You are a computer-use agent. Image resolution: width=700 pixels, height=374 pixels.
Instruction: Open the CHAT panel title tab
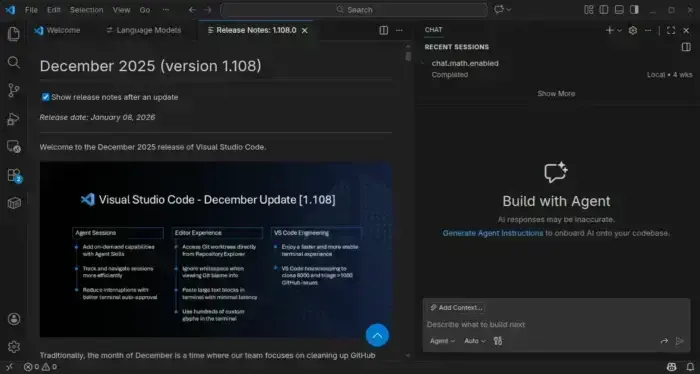pos(433,30)
